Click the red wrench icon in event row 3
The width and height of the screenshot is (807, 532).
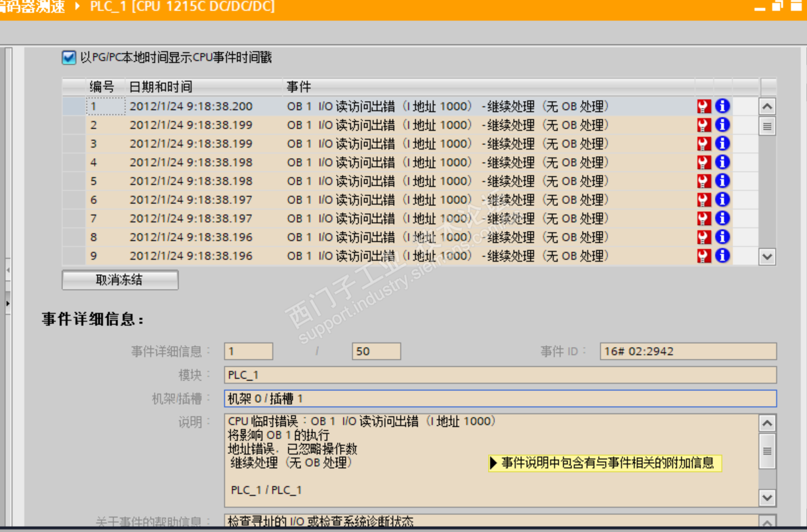pos(704,144)
